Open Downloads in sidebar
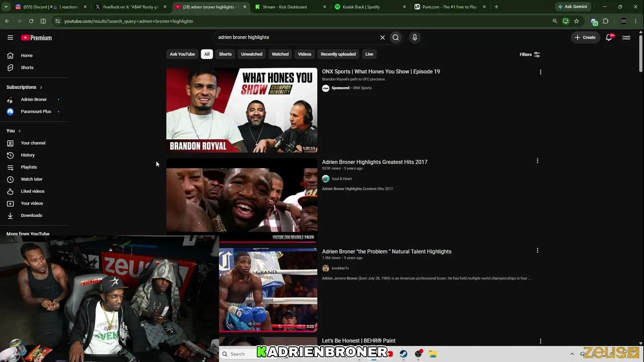The width and height of the screenshot is (644, 362). (x=31, y=215)
